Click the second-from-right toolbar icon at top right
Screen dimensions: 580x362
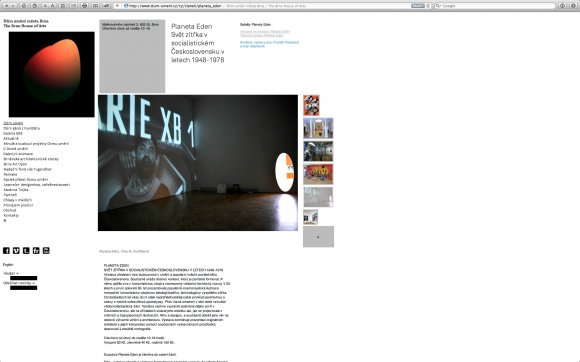coord(562,6)
